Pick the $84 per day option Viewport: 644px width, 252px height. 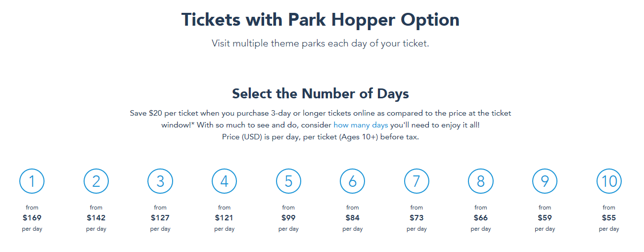click(353, 217)
